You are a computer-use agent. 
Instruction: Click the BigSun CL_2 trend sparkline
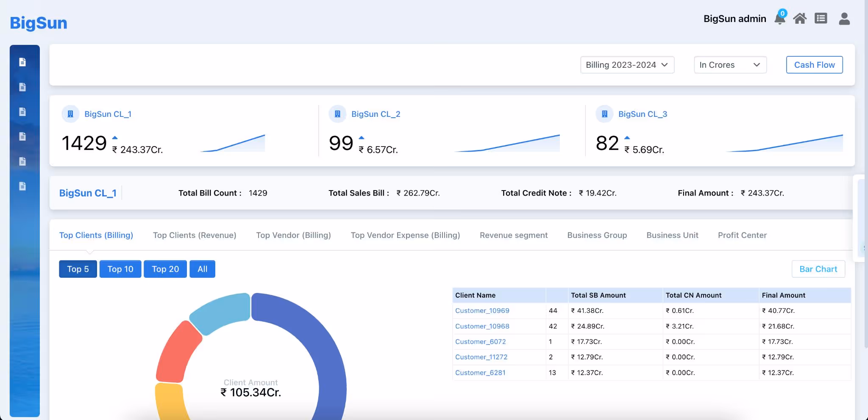click(507, 143)
